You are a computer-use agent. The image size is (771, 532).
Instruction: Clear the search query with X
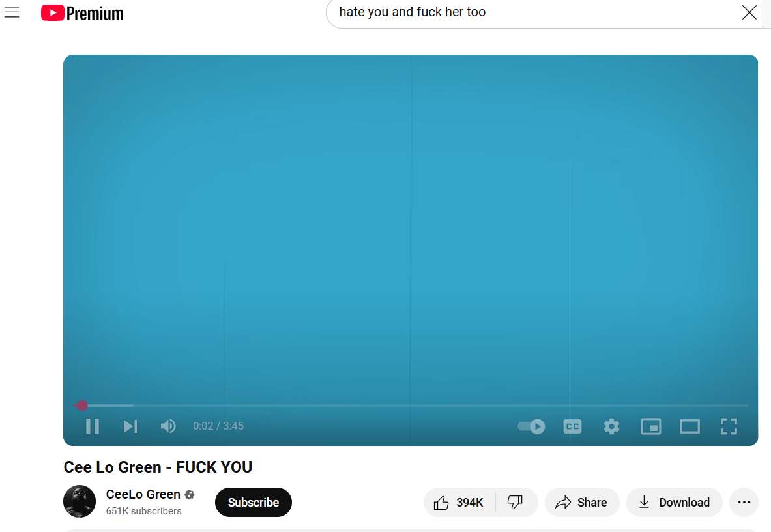click(x=749, y=12)
